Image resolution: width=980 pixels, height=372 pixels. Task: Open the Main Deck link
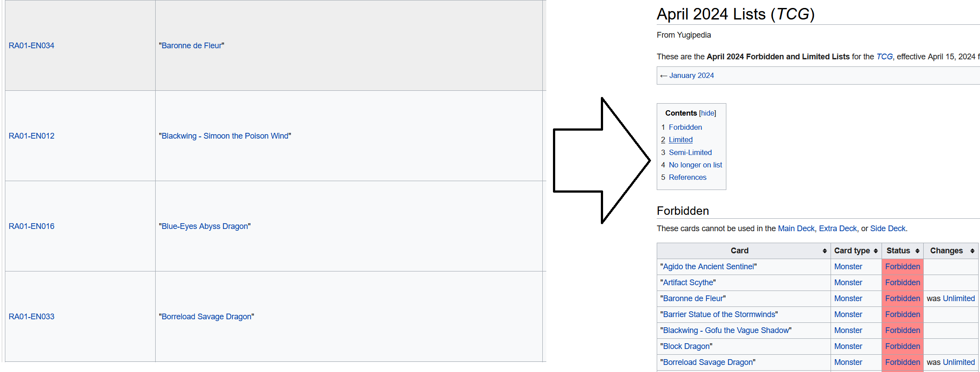pos(796,229)
